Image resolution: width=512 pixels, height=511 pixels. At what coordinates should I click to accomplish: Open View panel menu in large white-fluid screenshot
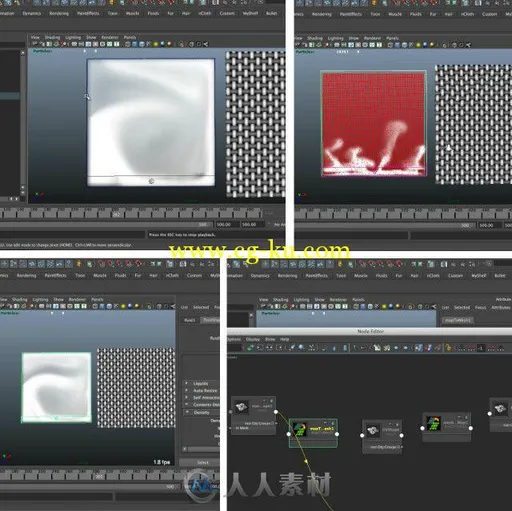point(35,37)
